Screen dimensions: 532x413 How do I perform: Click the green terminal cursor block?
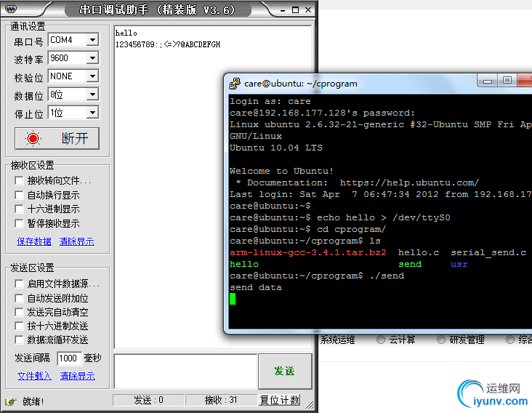pos(233,299)
